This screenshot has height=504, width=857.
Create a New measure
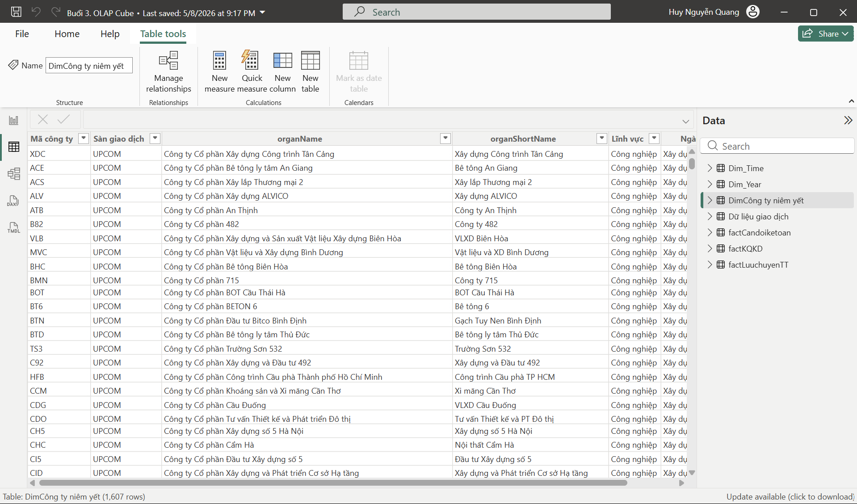tap(219, 71)
